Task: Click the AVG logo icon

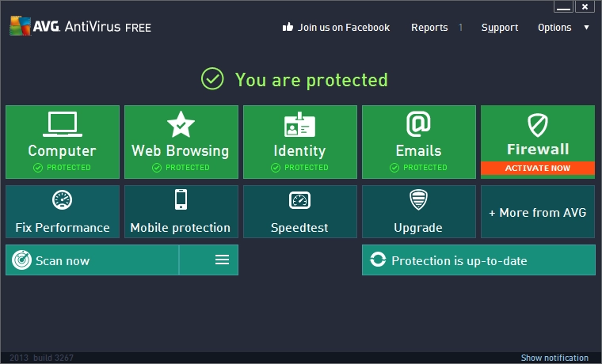Action: (x=21, y=25)
